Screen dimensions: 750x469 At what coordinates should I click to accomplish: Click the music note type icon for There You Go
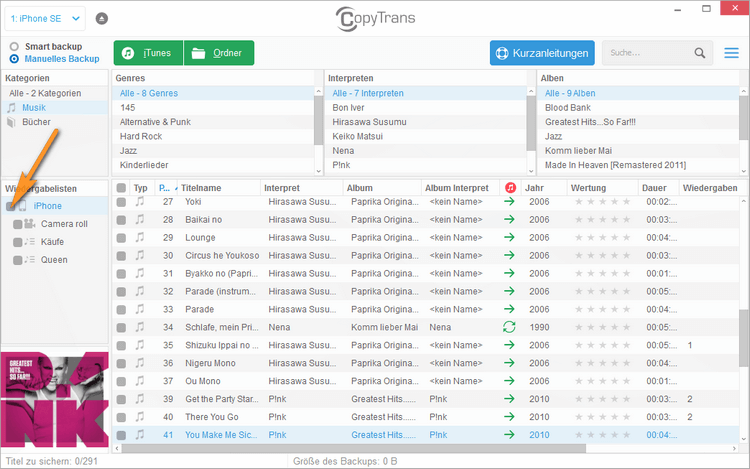coord(140,417)
